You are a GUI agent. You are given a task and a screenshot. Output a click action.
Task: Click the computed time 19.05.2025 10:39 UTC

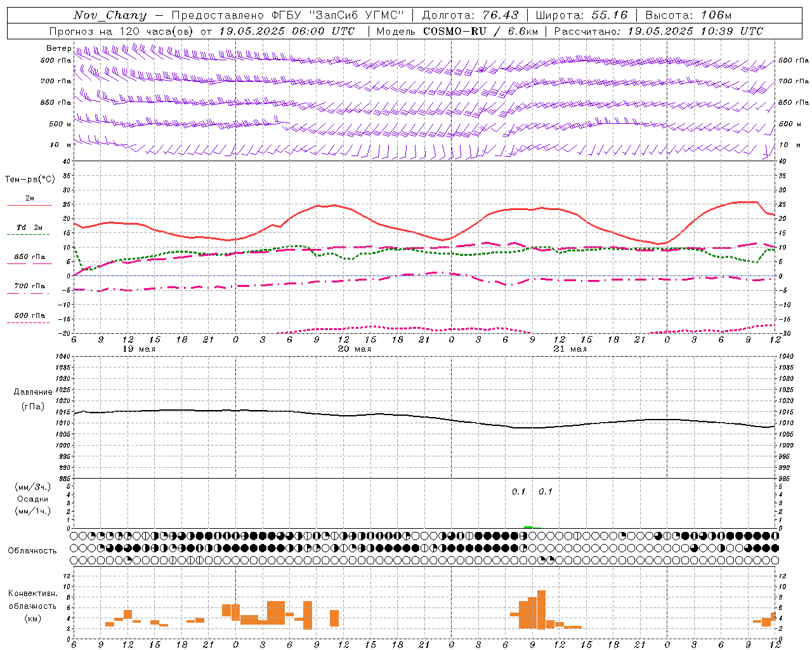point(695,31)
